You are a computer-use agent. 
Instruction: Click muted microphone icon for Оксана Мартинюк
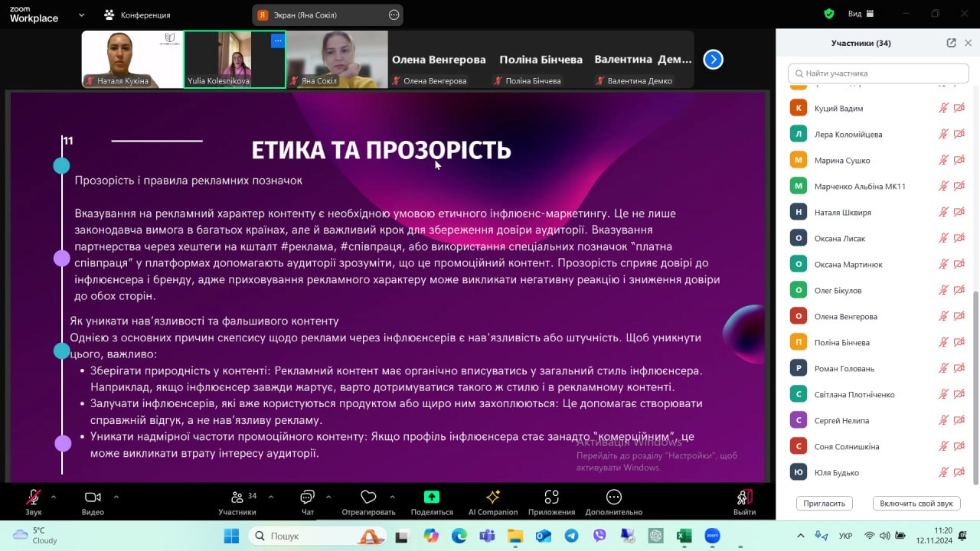[944, 264]
